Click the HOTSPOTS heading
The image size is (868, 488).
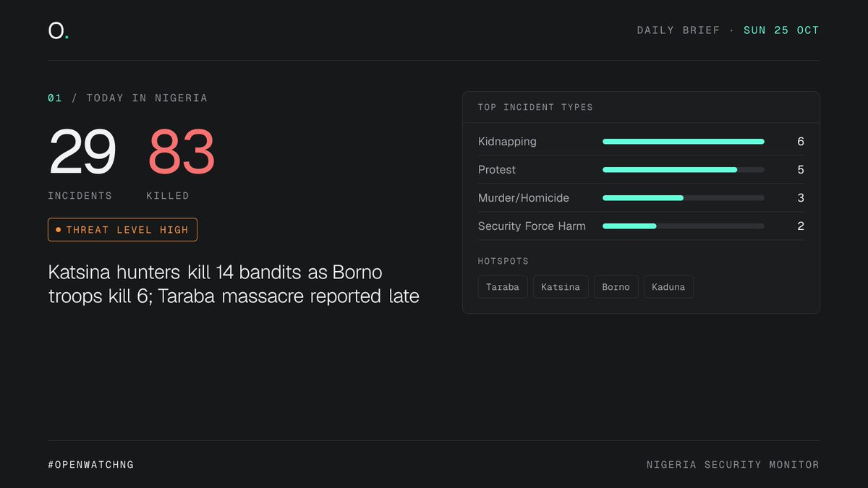point(503,261)
